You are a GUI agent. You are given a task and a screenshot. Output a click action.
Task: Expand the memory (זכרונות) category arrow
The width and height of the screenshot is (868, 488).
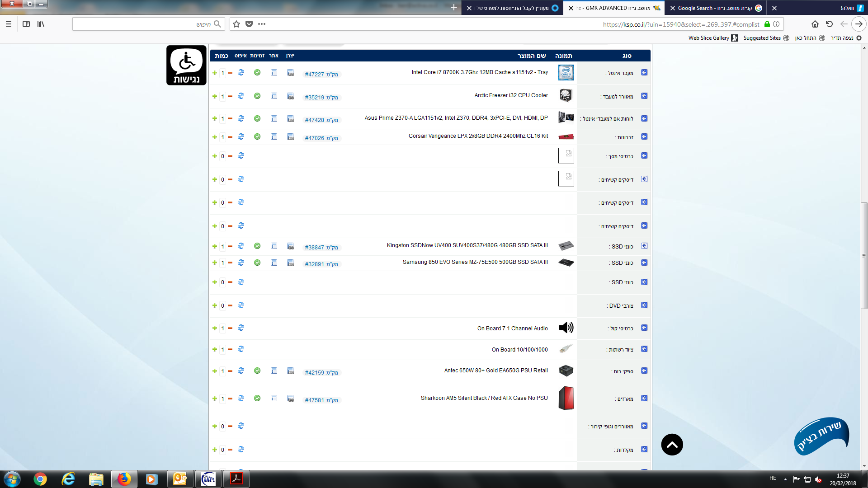644,136
